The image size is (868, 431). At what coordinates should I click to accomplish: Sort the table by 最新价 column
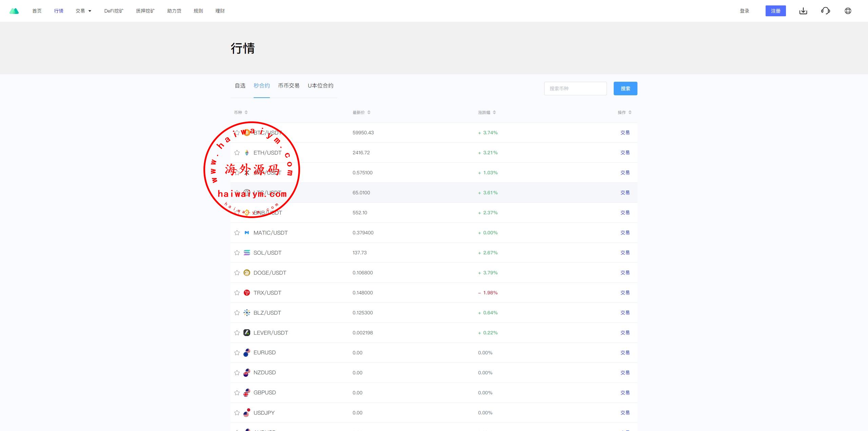click(x=361, y=112)
